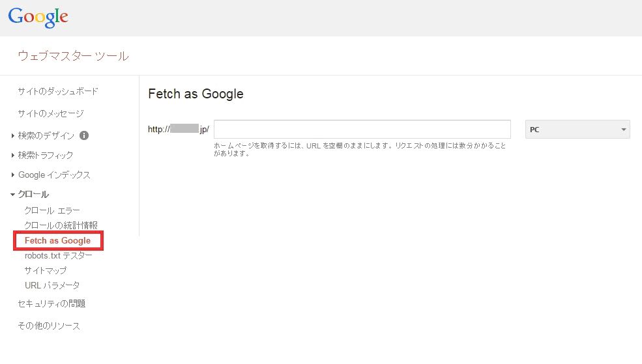Open the PC device type dropdown
Screen dimensions: 642x364
coord(577,129)
